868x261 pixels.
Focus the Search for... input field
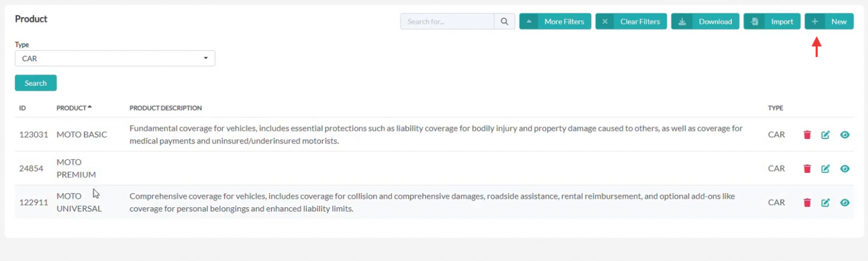pos(447,21)
